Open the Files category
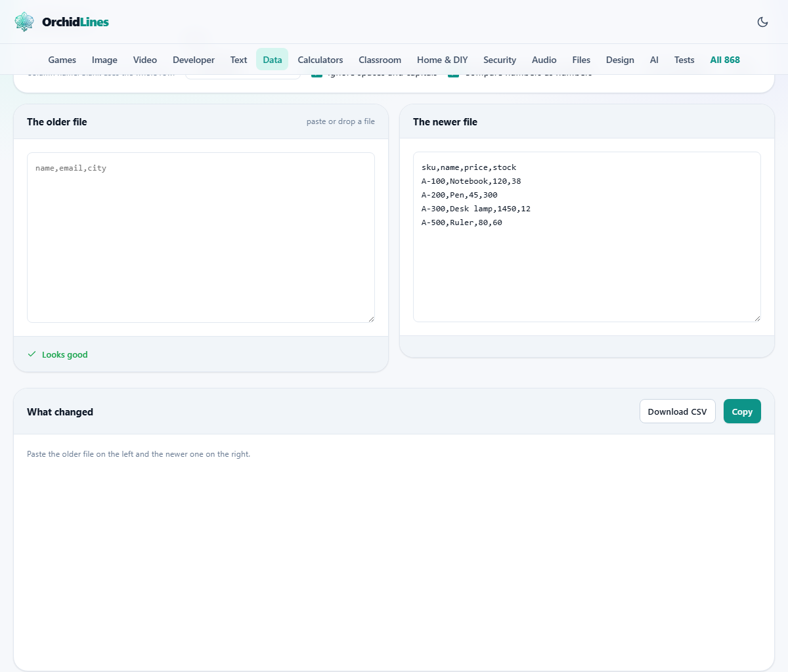This screenshot has width=788, height=672. point(581,60)
